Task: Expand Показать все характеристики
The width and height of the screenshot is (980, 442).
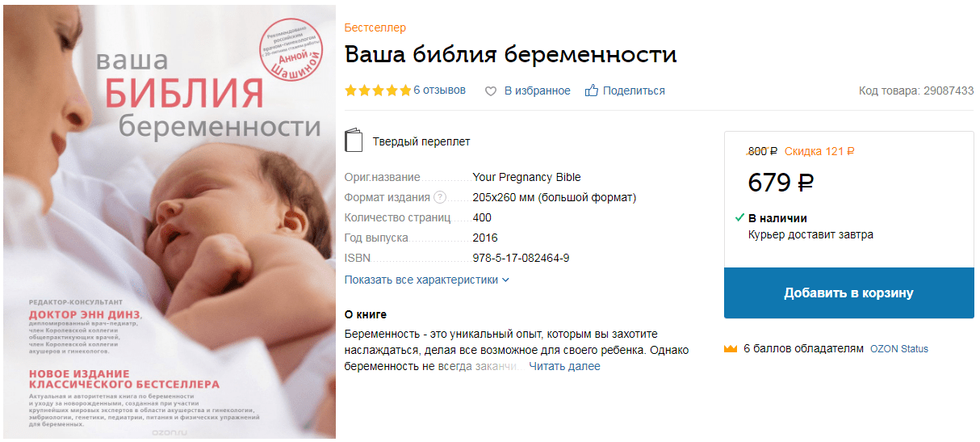Action: 427,280
